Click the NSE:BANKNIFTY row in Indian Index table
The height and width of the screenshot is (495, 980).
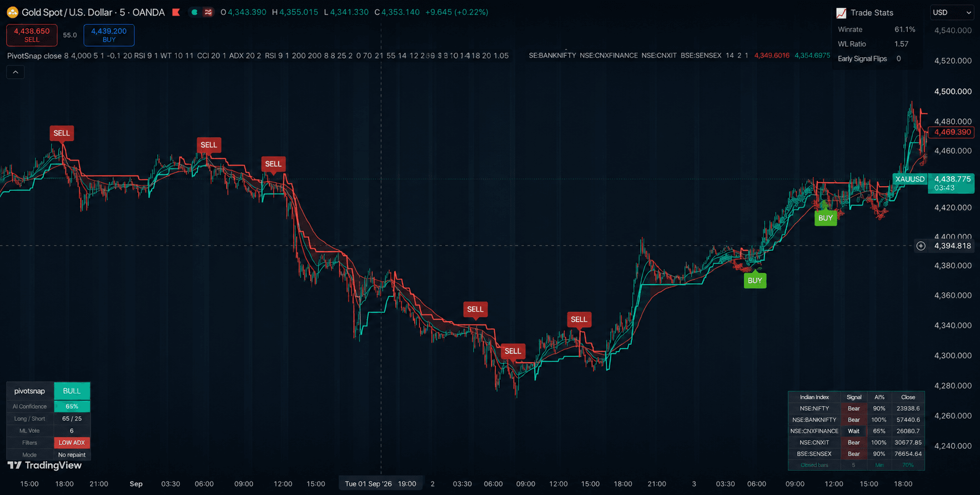pyautogui.click(x=856, y=420)
